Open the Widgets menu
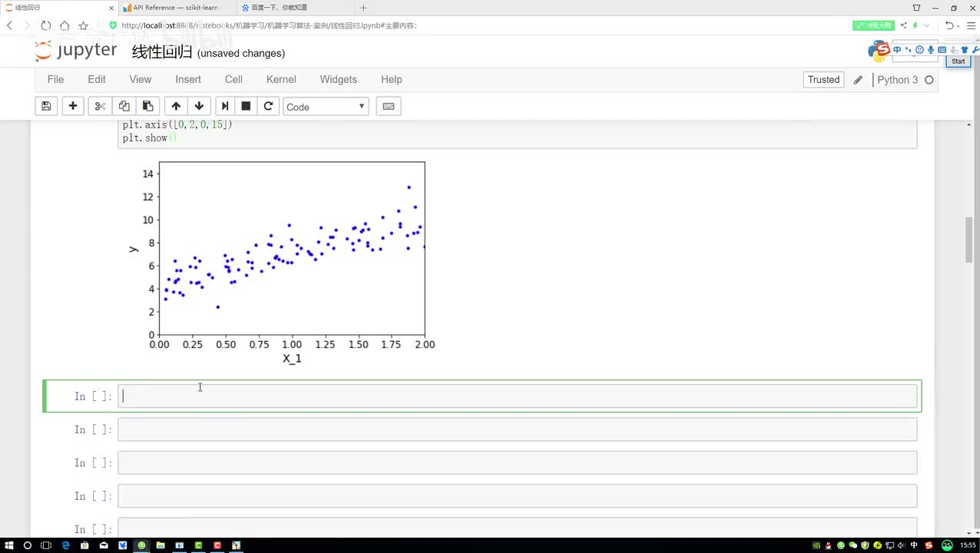Image resolution: width=980 pixels, height=553 pixels. [339, 79]
